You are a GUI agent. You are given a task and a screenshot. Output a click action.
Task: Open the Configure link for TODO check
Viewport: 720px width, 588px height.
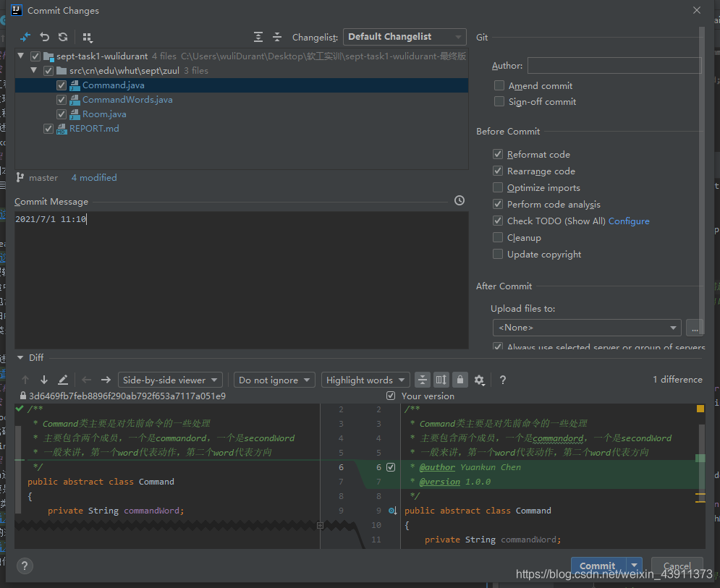(x=629, y=221)
